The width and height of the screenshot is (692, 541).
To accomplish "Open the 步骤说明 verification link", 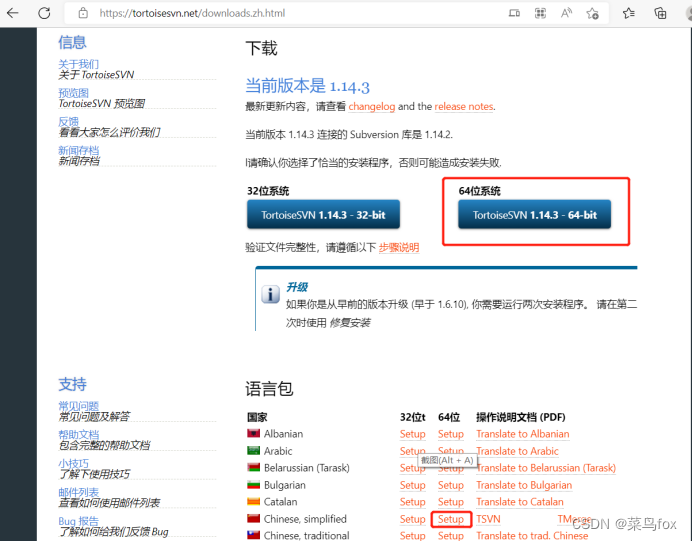I will pyautogui.click(x=399, y=248).
